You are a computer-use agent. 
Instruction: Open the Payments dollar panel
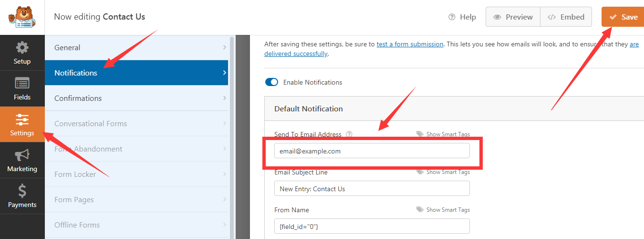tap(22, 196)
